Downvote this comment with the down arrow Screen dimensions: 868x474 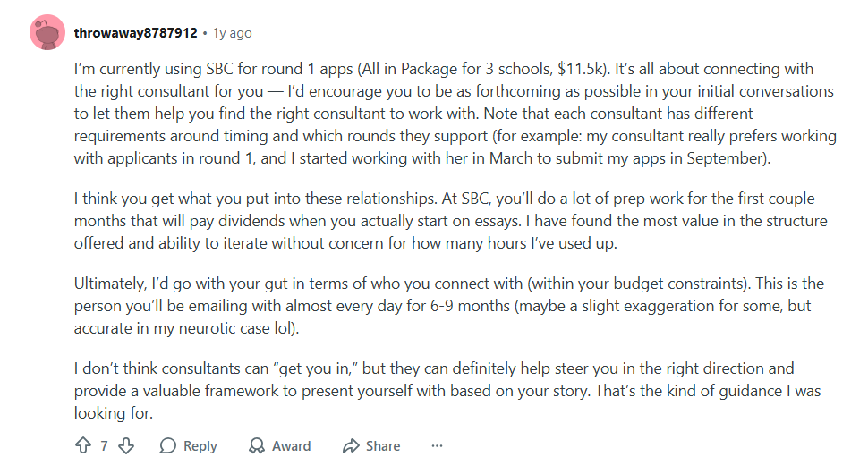[126, 446]
